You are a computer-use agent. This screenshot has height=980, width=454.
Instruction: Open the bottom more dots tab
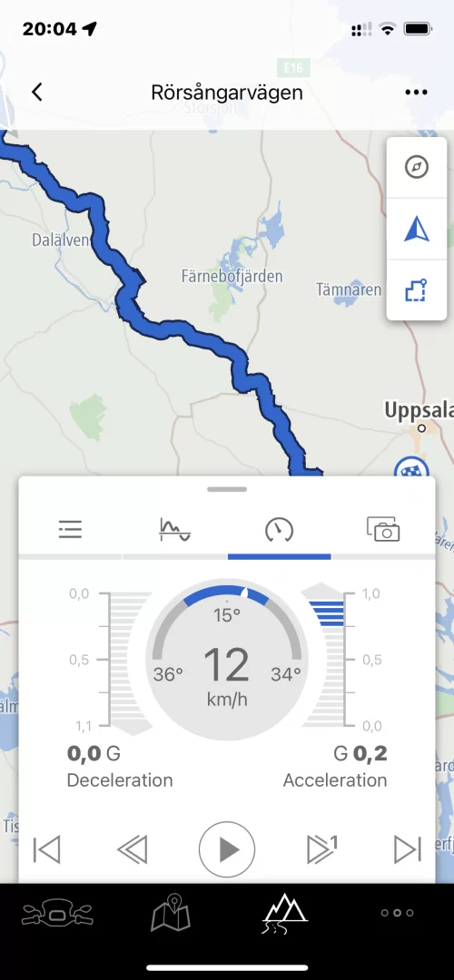[398, 913]
